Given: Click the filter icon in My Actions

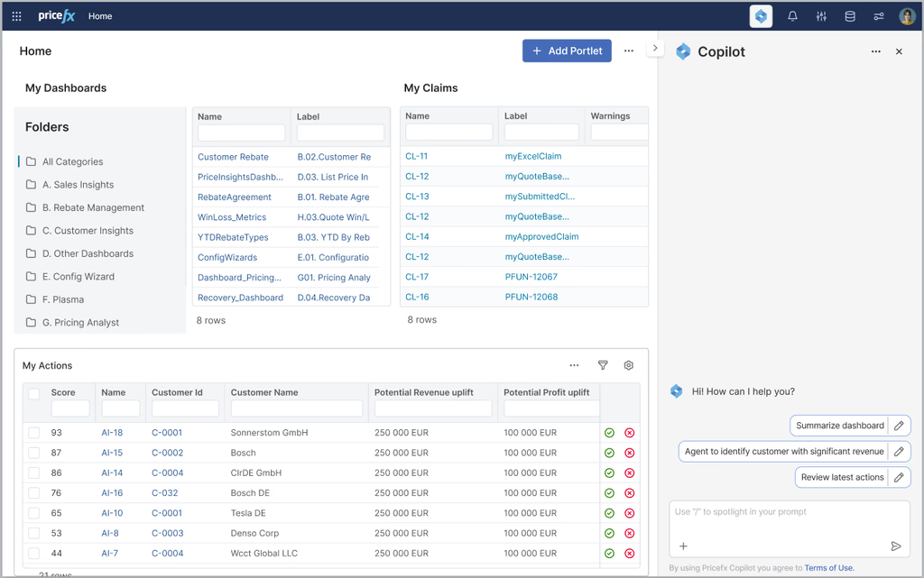Looking at the screenshot, I should click(x=603, y=365).
